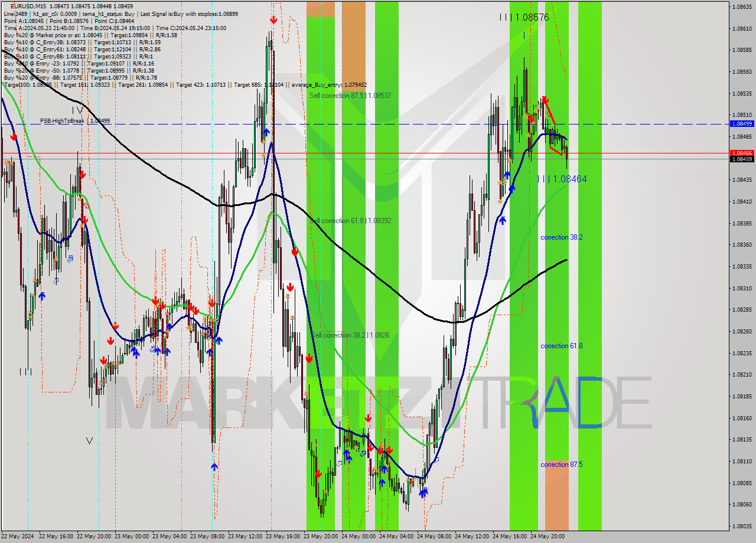The height and width of the screenshot is (543, 756).
Task: Click the 1.08635 price axis label
Action: coord(741,7)
